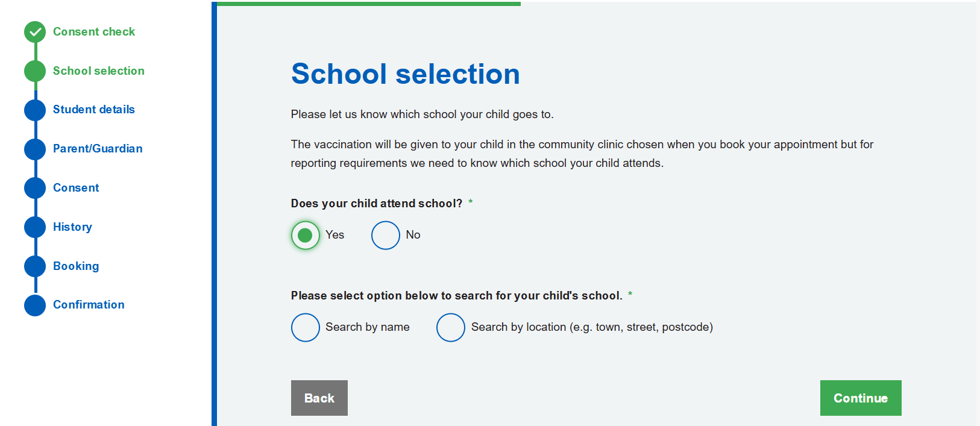Choose the Search by name option
The height and width of the screenshot is (426, 980).
(306, 327)
